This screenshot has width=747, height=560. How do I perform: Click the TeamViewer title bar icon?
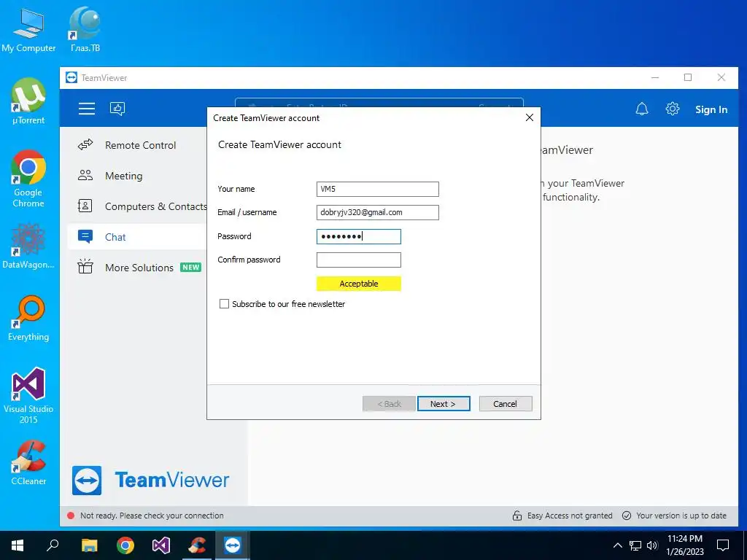(71, 77)
